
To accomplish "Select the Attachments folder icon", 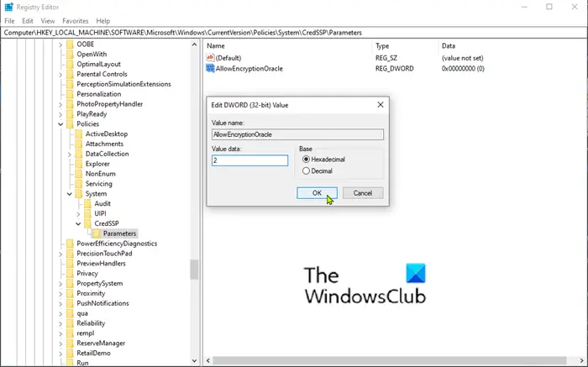I will click(79, 144).
